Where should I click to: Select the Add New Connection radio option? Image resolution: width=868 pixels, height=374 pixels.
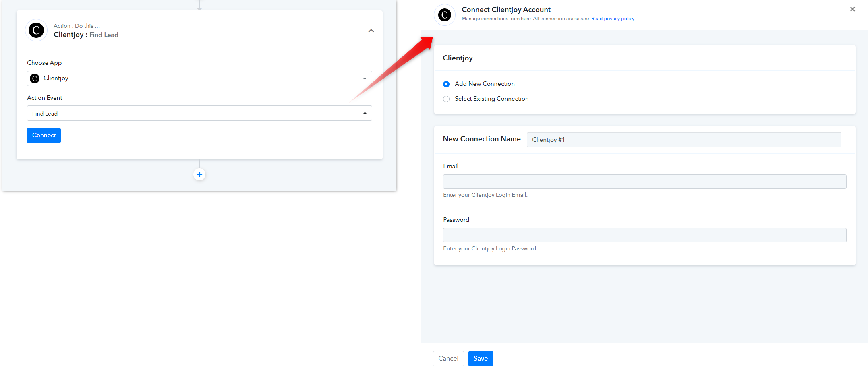click(446, 84)
